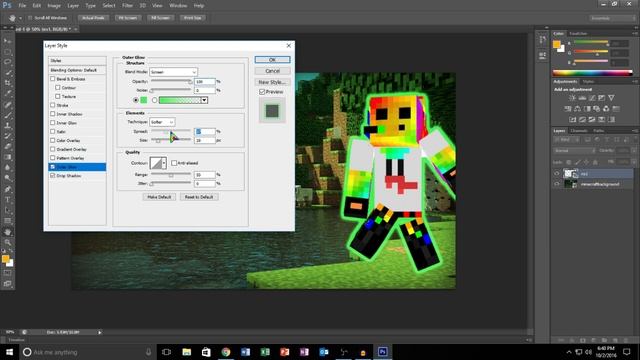Open the Technique dropdown

coord(162,122)
